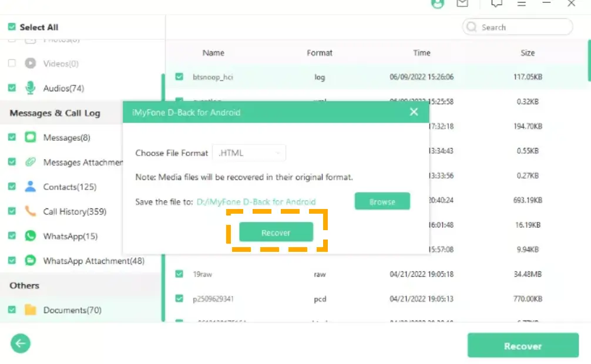The width and height of the screenshot is (591, 364).
Task: Select the Videos(0) category
Action: 61,63
